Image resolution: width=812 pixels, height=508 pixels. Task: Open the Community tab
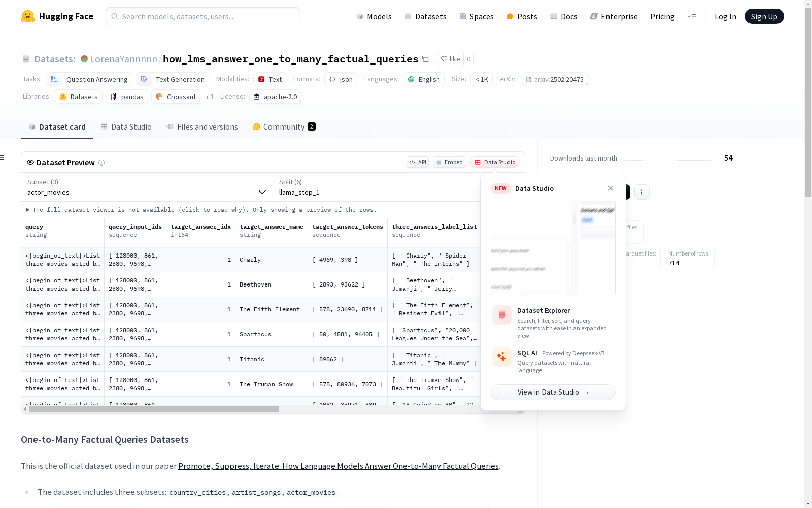coord(284,127)
